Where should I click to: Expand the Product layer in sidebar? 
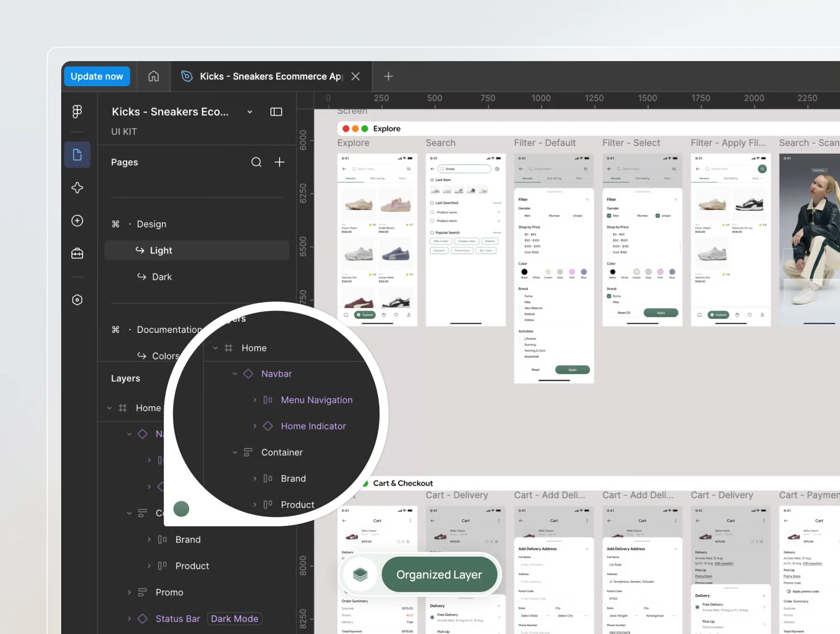[149, 566]
